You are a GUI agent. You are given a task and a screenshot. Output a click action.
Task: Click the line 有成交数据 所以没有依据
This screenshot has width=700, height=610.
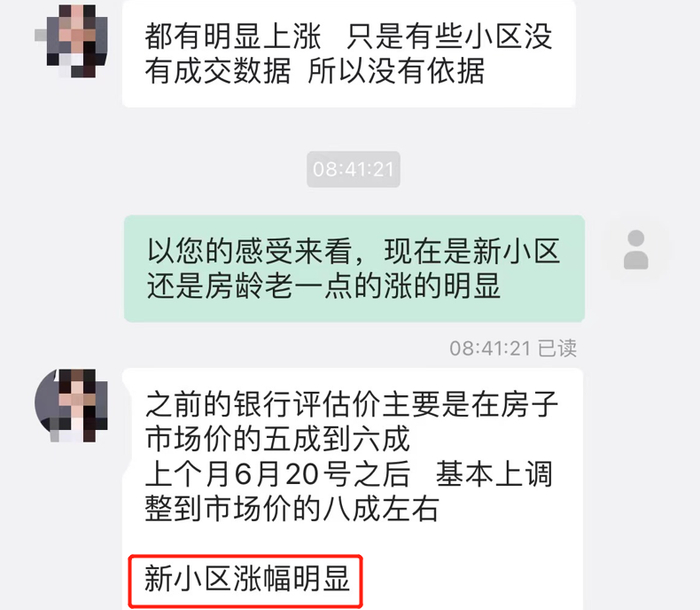pyautogui.click(x=314, y=71)
